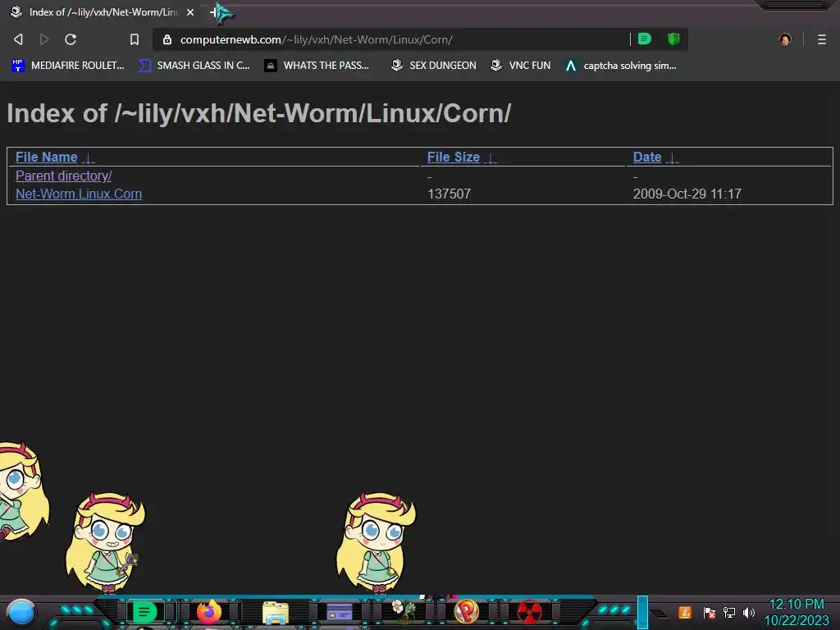Open the green chat app in taskbar

click(x=144, y=612)
